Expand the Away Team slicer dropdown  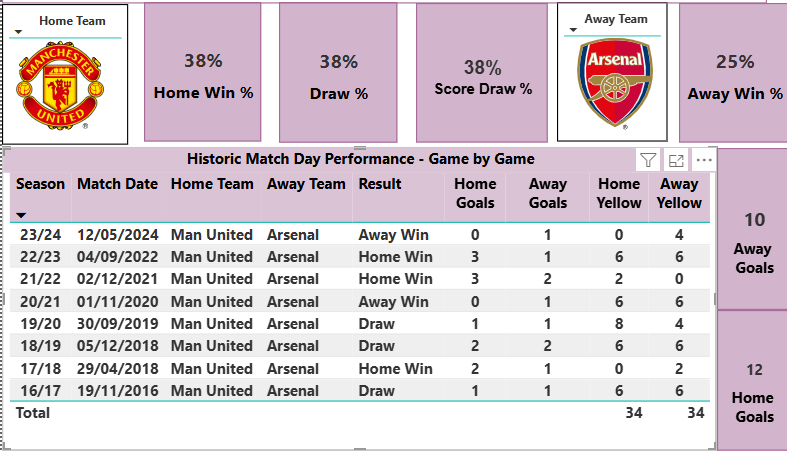tap(573, 30)
